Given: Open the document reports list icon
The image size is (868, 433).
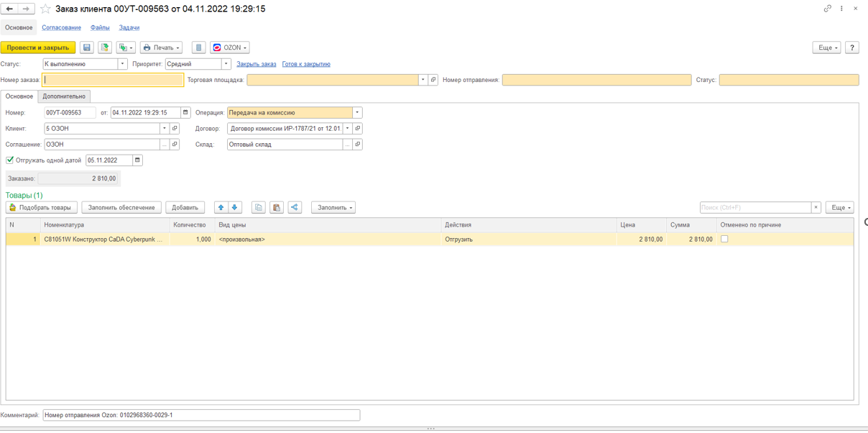Looking at the screenshot, I should click(x=199, y=47).
